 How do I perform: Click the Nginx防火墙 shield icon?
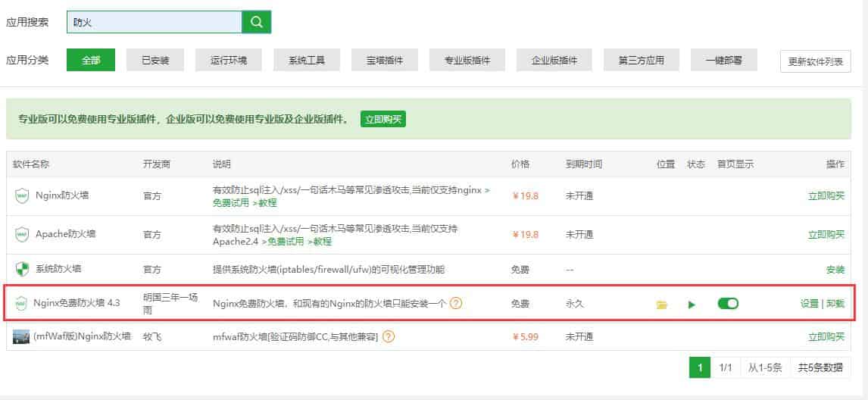pyautogui.click(x=22, y=195)
